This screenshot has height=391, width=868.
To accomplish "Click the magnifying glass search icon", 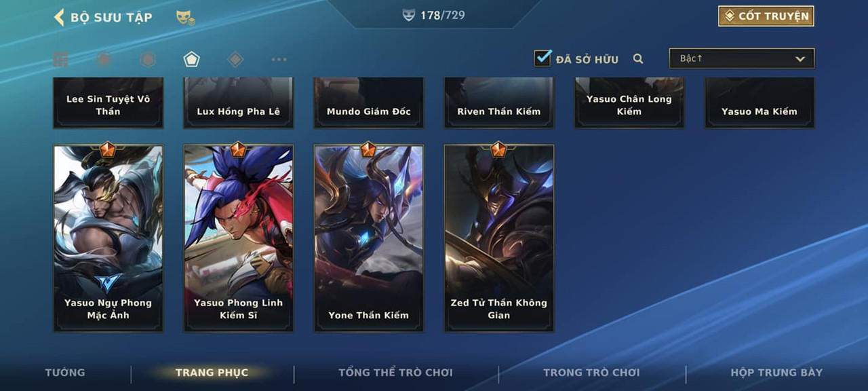I will pos(638,59).
